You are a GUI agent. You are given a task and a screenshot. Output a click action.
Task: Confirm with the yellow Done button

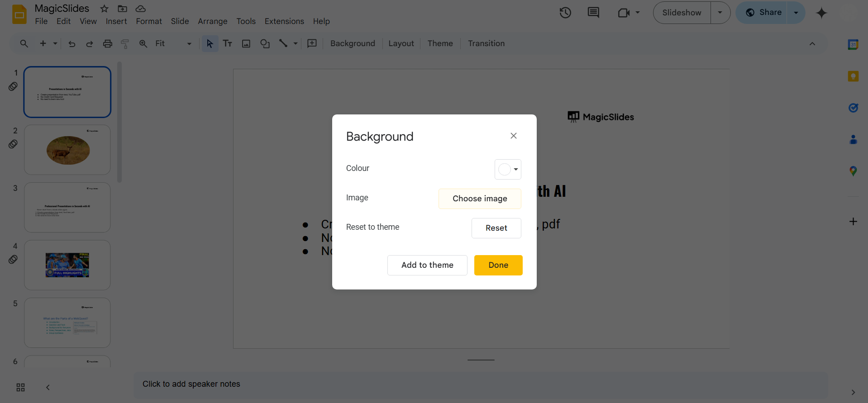[x=498, y=265]
